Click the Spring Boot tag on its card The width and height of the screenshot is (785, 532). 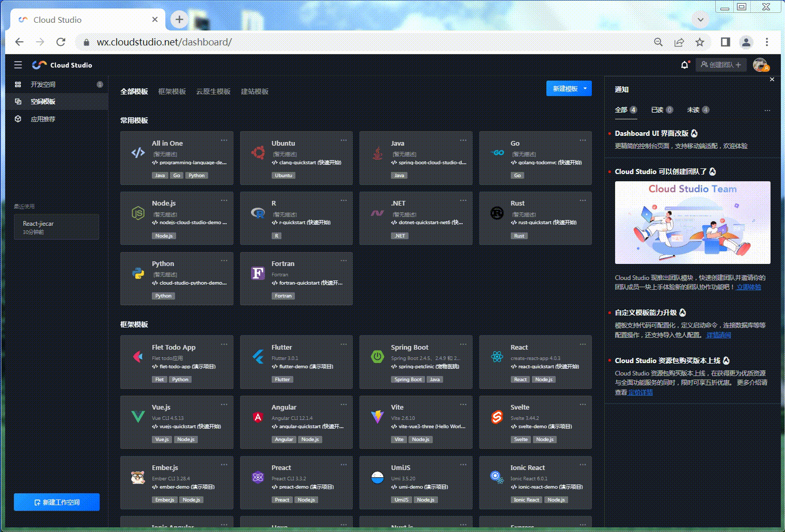(x=408, y=380)
